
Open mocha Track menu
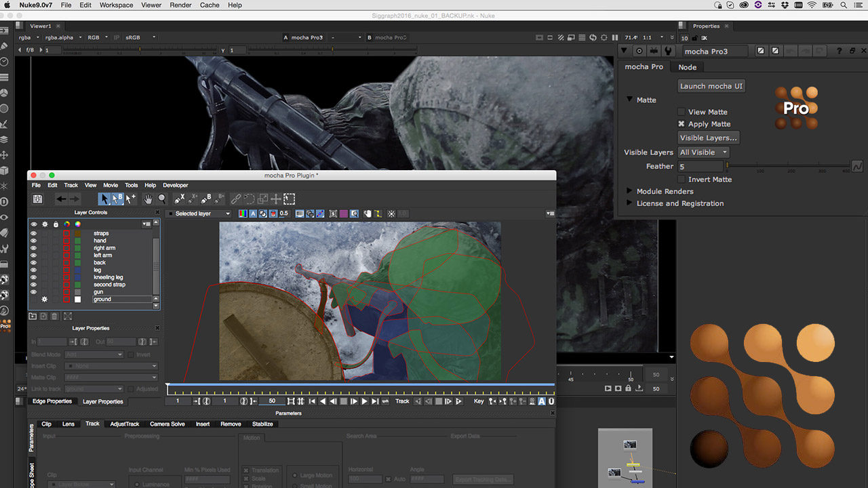point(71,185)
